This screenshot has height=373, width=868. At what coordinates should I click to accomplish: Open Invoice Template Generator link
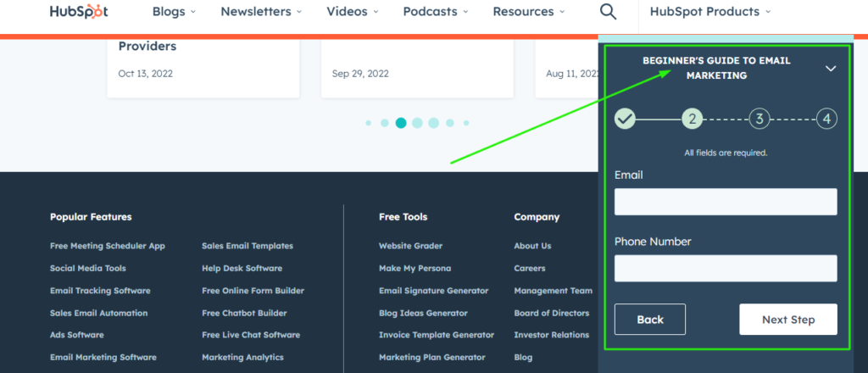(x=437, y=335)
